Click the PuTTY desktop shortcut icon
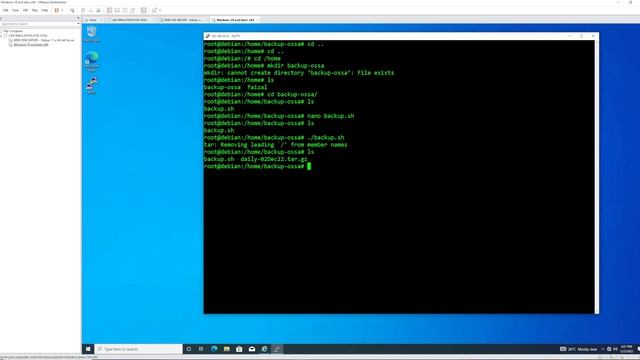 tap(91, 86)
